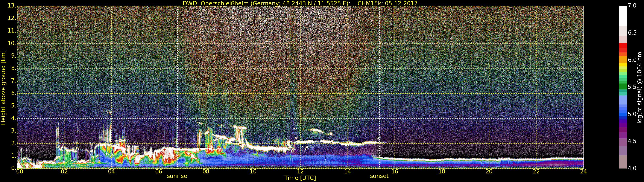The width and height of the screenshot is (644, 182).
Task: Click the 'sunset' label below the axis
Action: 379,176
